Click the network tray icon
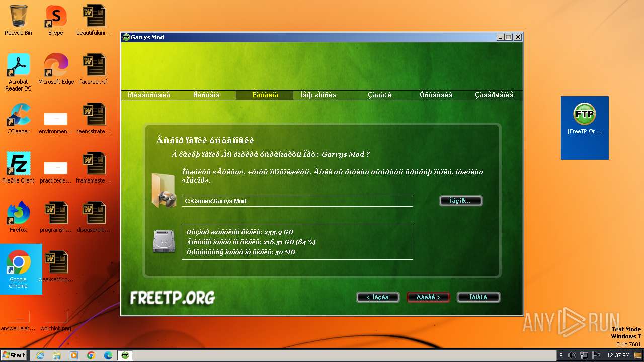This screenshot has height=362, width=644. (584, 355)
